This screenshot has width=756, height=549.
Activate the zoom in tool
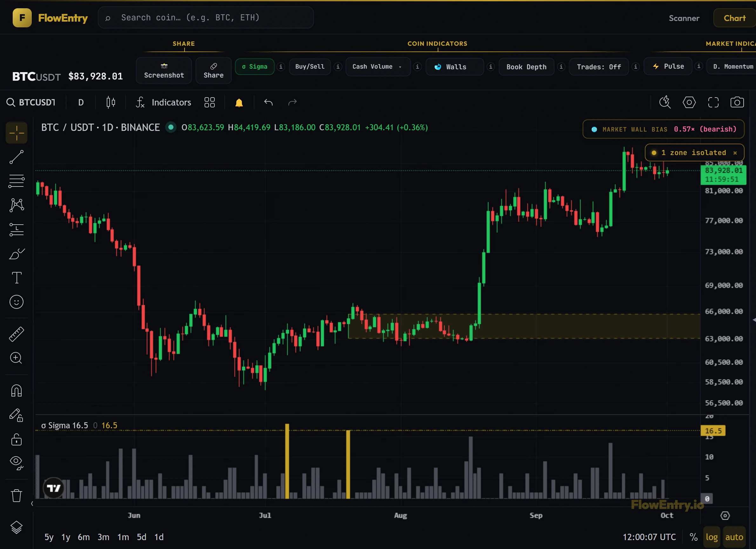tap(16, 358)
